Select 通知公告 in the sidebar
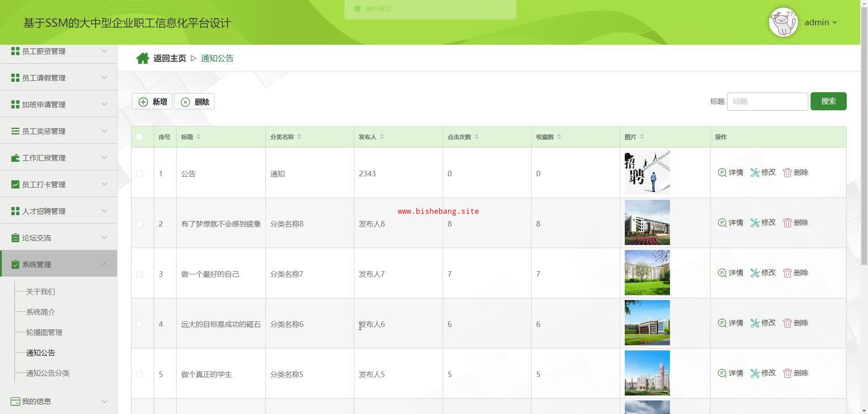This screenshot has height=414, width=868. click(41, 353)
